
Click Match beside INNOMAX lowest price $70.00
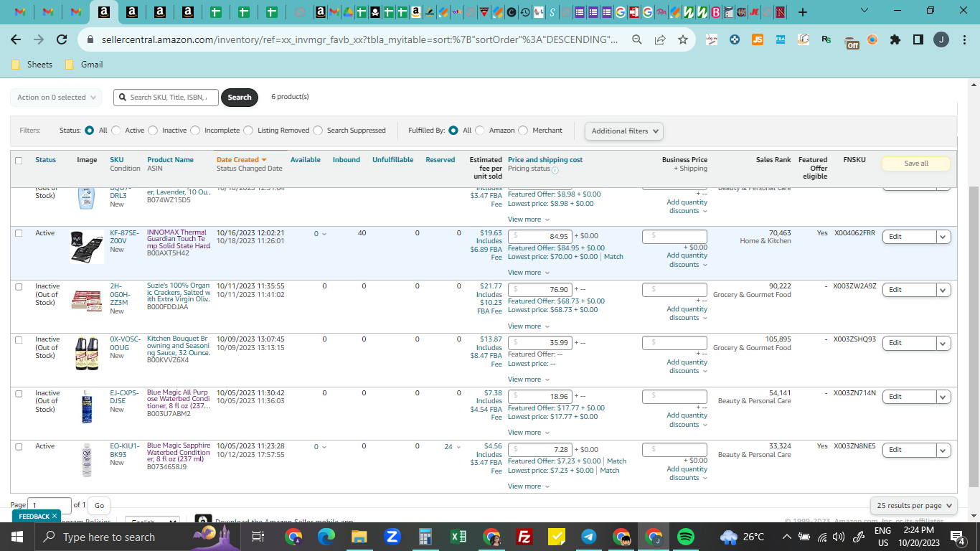(613, 257)
